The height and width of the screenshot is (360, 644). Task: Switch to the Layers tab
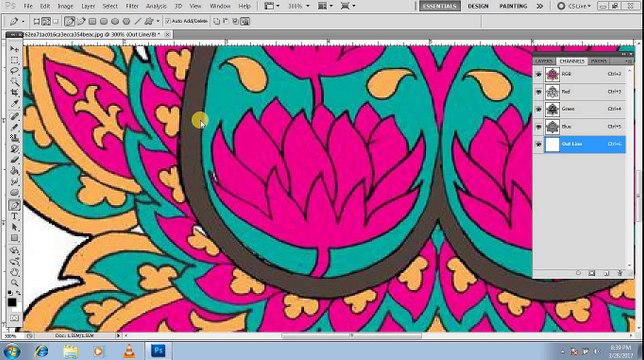[x=544, y=61]
